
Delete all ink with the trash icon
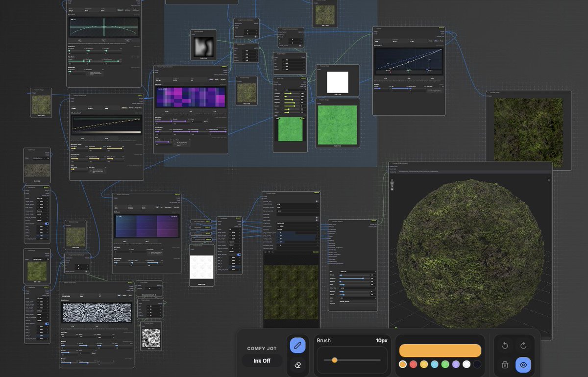[505, 365]
